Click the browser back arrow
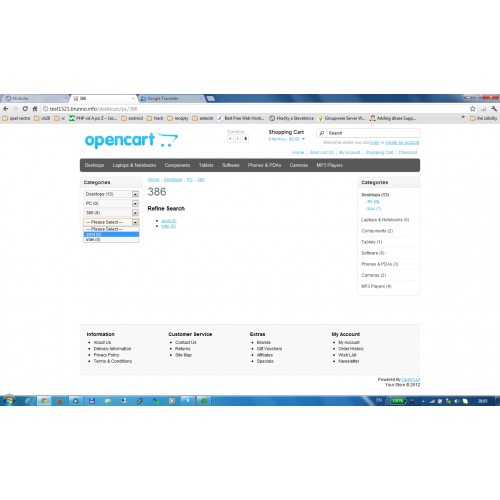This screenshot has height=500, width=500. tap(6, 109)
